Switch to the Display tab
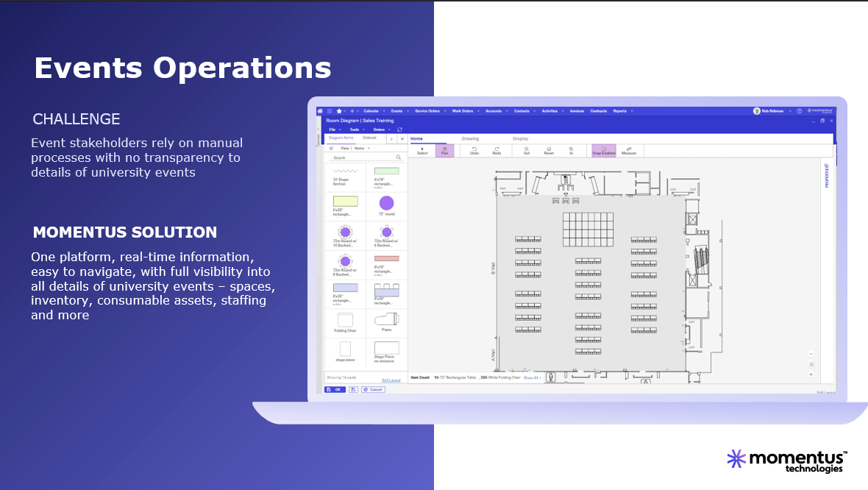This screenshot has height=490, width=868. [x=520, y=138]
